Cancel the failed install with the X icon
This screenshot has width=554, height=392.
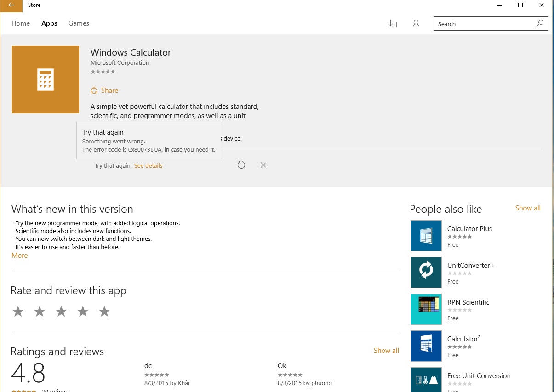tap(263, 165)
